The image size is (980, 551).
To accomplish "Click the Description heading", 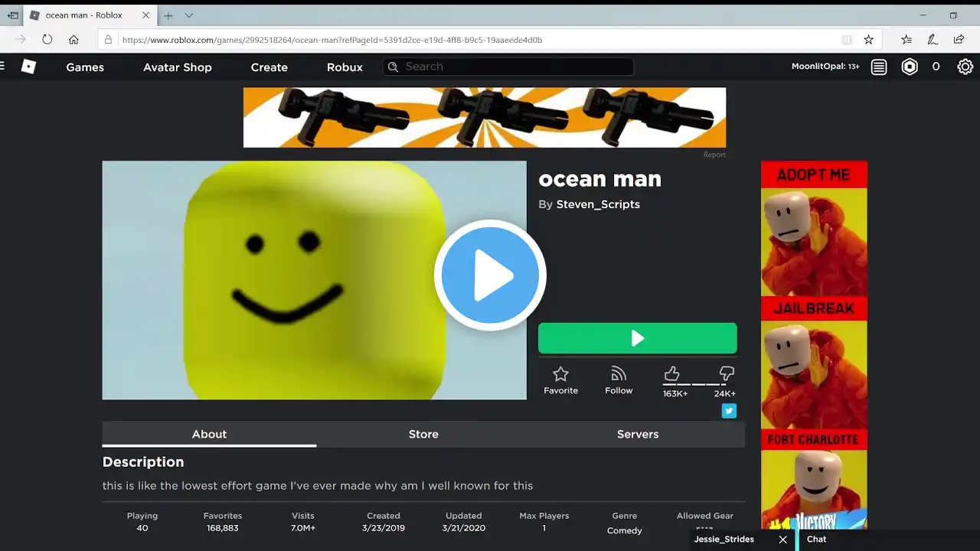I will point(143,462).
